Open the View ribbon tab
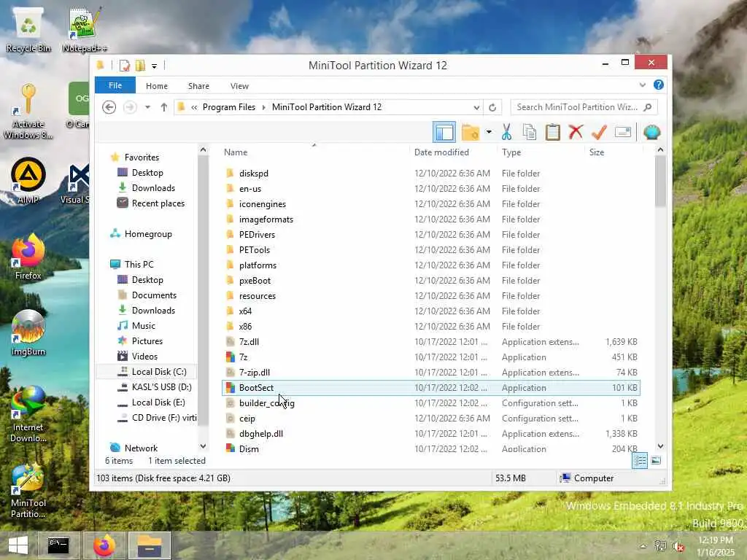Viewport: 747px width, 560px height. [x=239, y=86]
